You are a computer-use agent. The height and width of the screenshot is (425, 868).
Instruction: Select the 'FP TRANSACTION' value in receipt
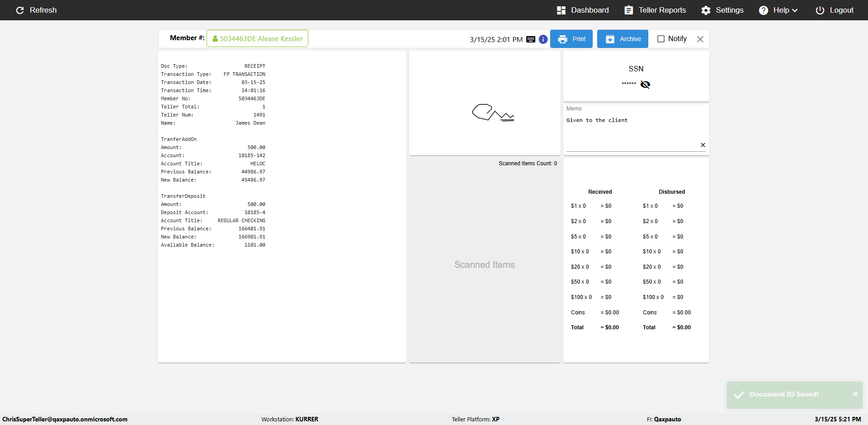pos(245,74)
